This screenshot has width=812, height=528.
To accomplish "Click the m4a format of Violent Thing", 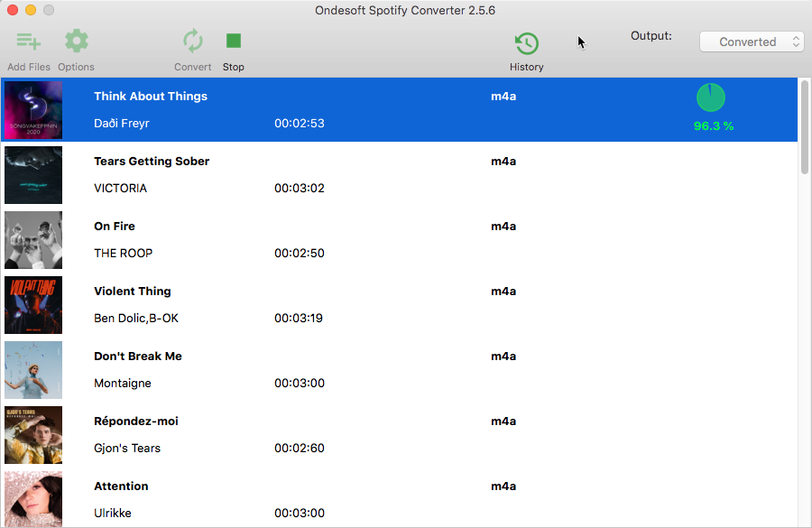I will (x=503, y=292).
